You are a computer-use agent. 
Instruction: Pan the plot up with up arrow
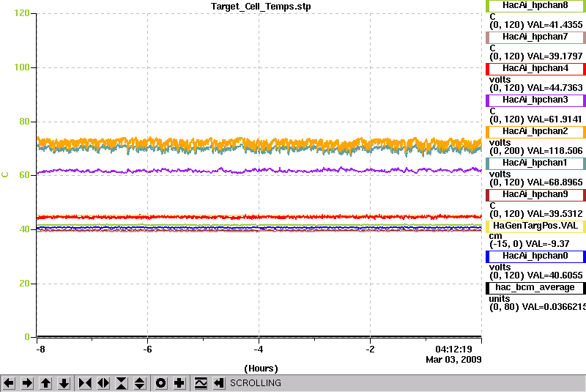pyautogui.click(x=46, y=383)
